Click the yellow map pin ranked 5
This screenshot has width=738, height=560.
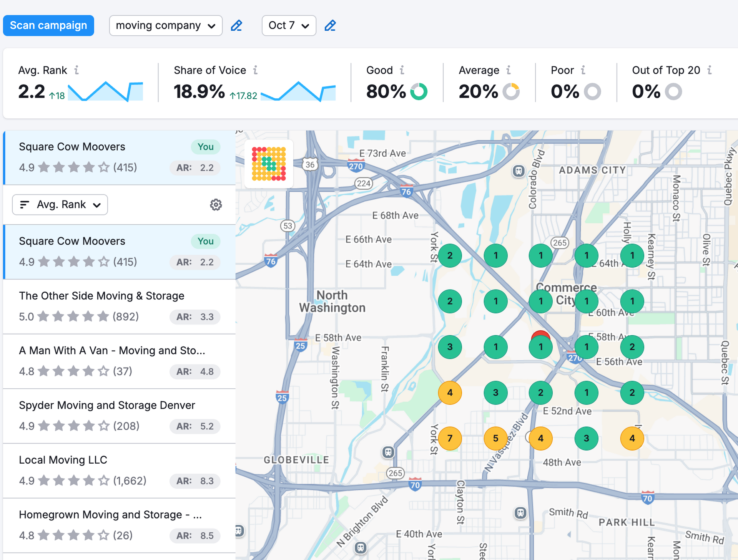(x=495, y=438)
